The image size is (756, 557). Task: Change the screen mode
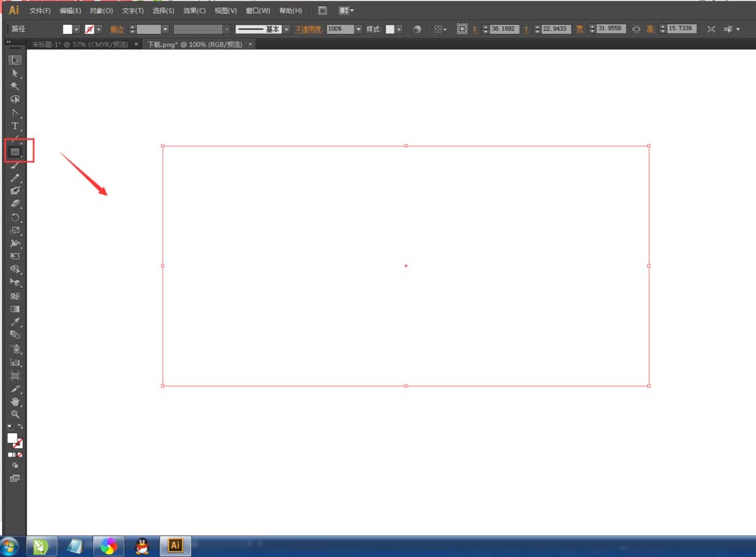[15, 478]
